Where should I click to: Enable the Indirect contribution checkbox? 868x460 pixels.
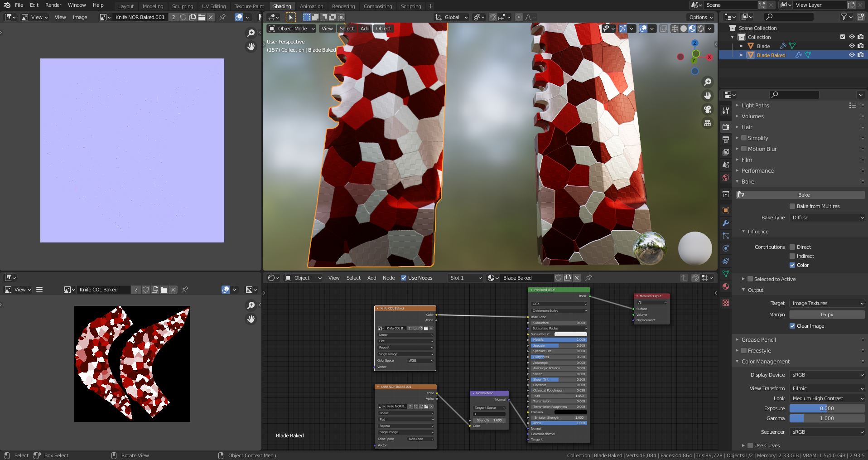pos(793,256)
